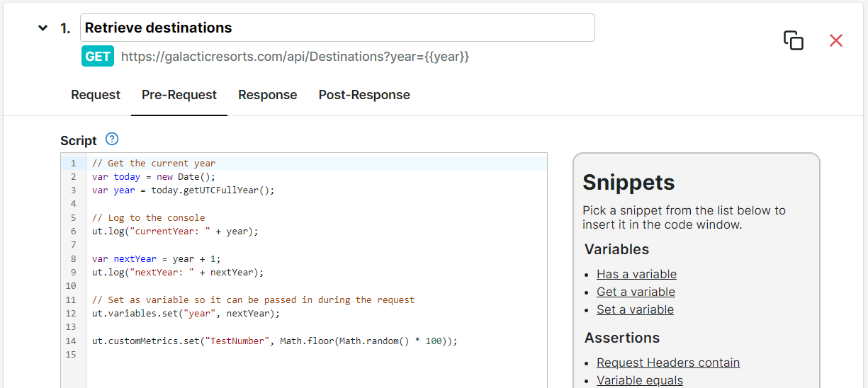
Task: Click the Snippets panel heading
Action: (629, 183)
